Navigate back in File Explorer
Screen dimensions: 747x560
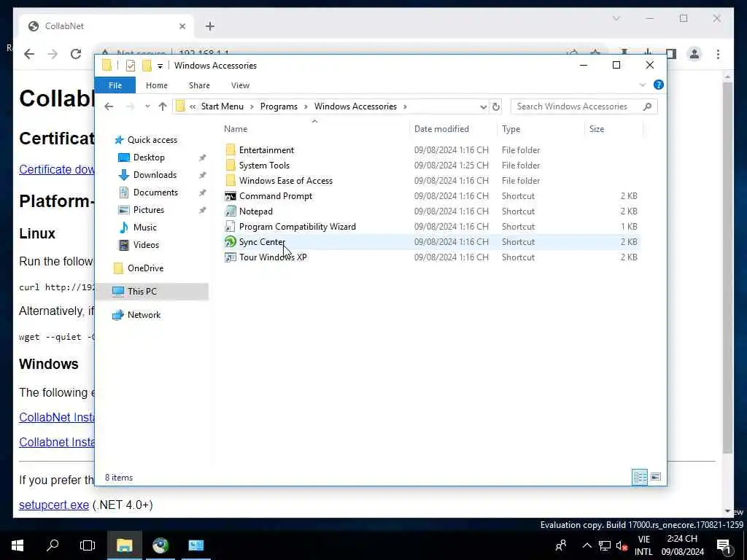[109, 106]
